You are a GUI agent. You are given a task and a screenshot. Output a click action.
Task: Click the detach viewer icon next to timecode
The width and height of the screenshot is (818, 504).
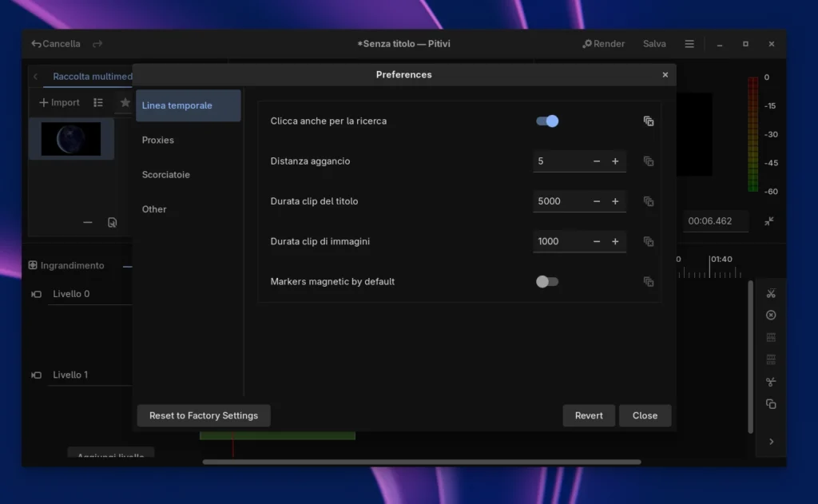point(768,221)
